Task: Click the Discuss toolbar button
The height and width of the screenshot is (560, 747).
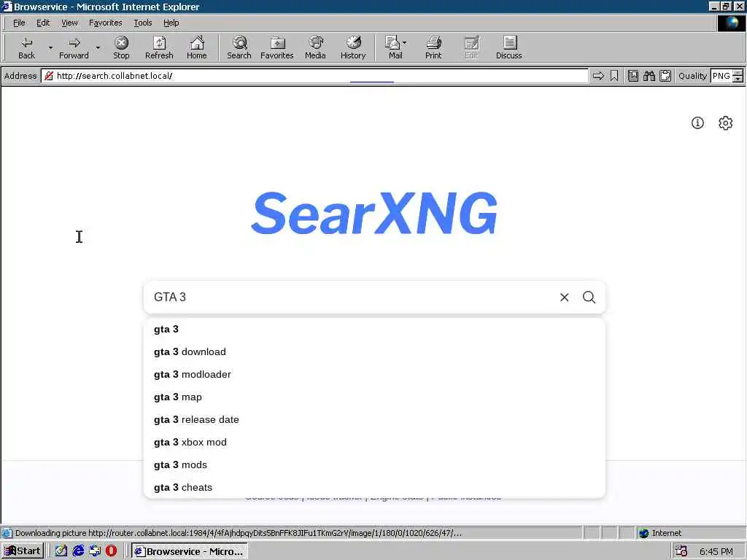Action: (508, 47)
